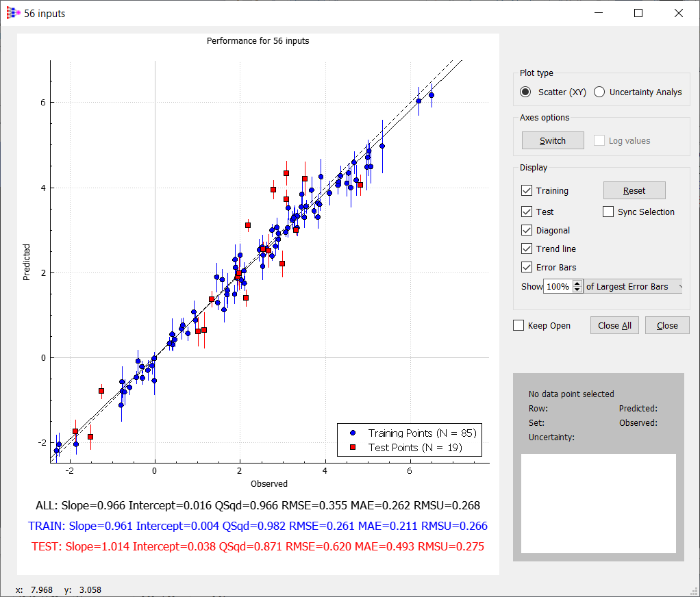700x597 pixels.
Task: Close window with title bar X
Action: 679,14
